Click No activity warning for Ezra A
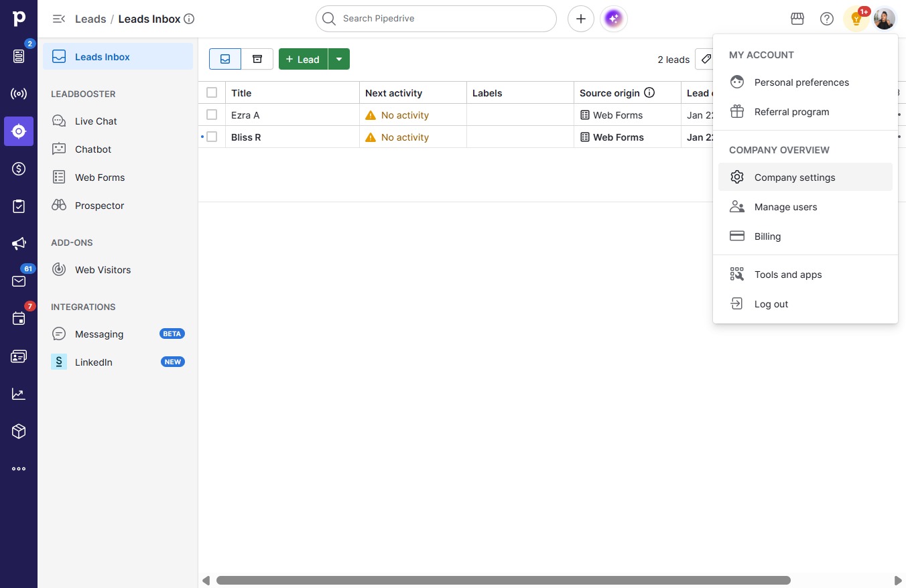The width and height of the screenshot is (906, 588). [x=397, y=115]
